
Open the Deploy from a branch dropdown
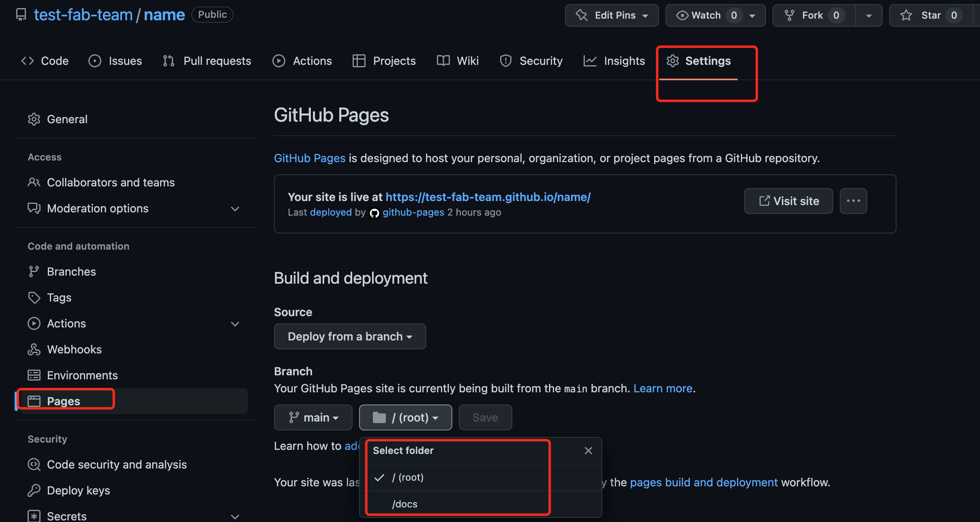350,336
